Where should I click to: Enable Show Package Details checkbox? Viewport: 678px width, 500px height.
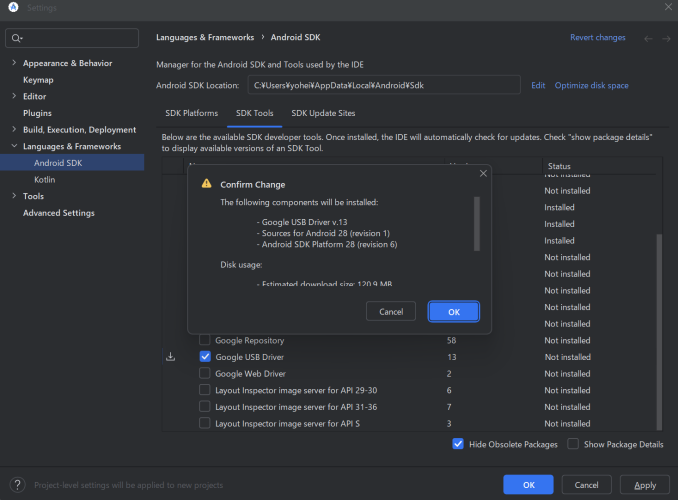click(x=573, y=444)
